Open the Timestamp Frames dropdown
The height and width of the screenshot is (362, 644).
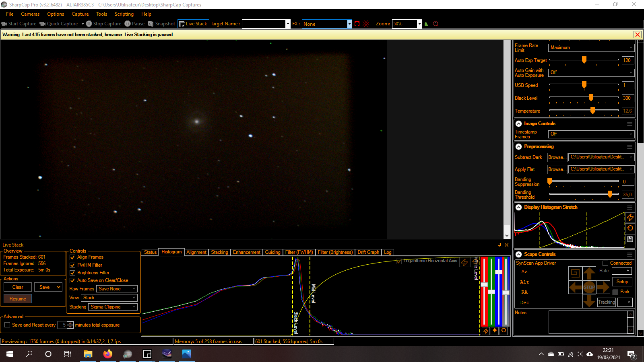pos(591,134)
